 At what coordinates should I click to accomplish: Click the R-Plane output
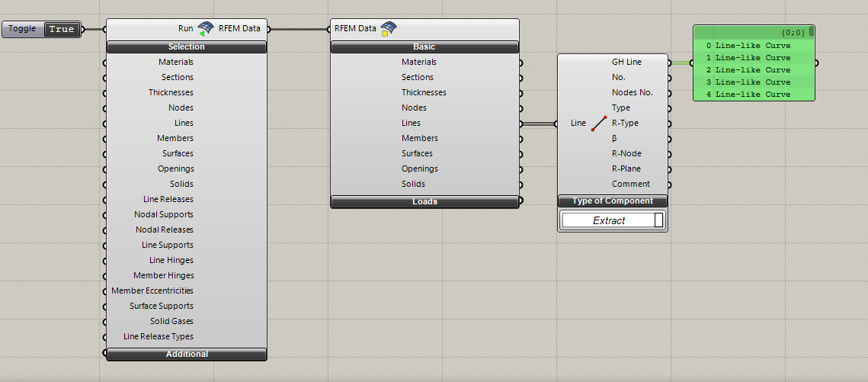[626, 169]
